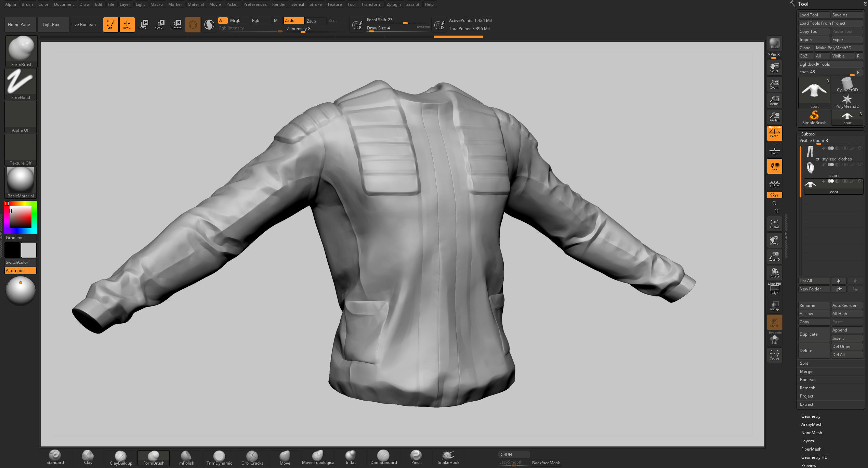
Task: Switch to Scale transform mode
Action: click(159, 24)
